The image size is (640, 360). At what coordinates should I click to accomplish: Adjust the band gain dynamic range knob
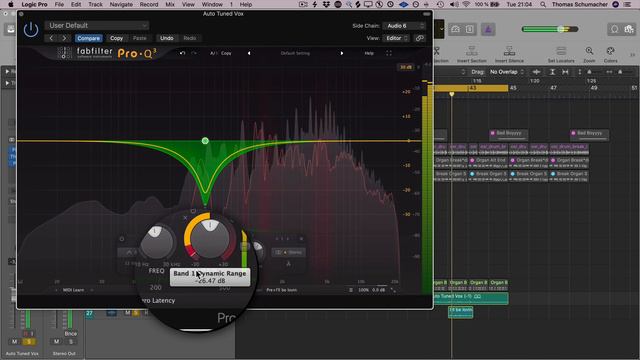tap(210, 240)
